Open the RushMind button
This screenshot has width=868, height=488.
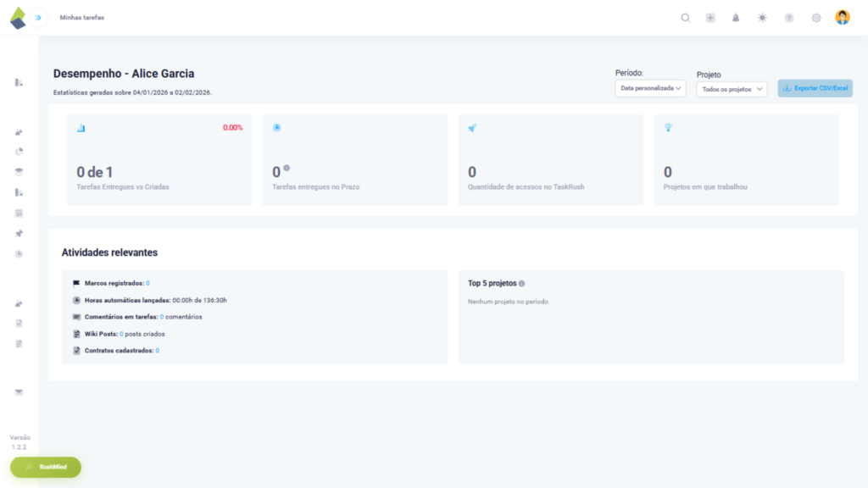pos(46,467)
